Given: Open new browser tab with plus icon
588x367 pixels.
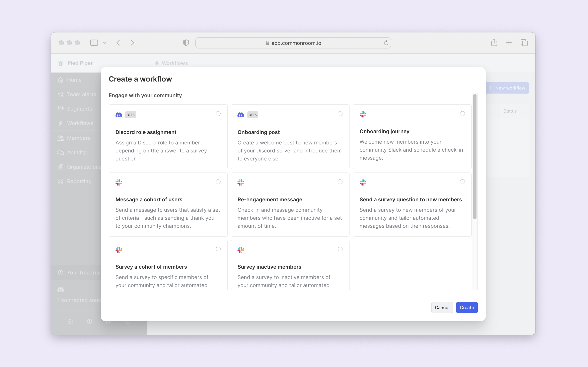Looking at the screenshot, I should click(x=509, y=43).
